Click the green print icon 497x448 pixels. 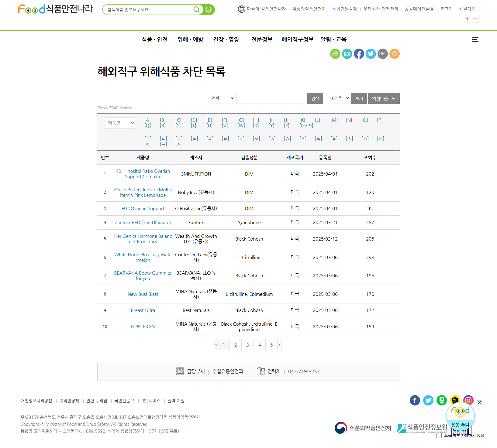click(x=335, y=54)
